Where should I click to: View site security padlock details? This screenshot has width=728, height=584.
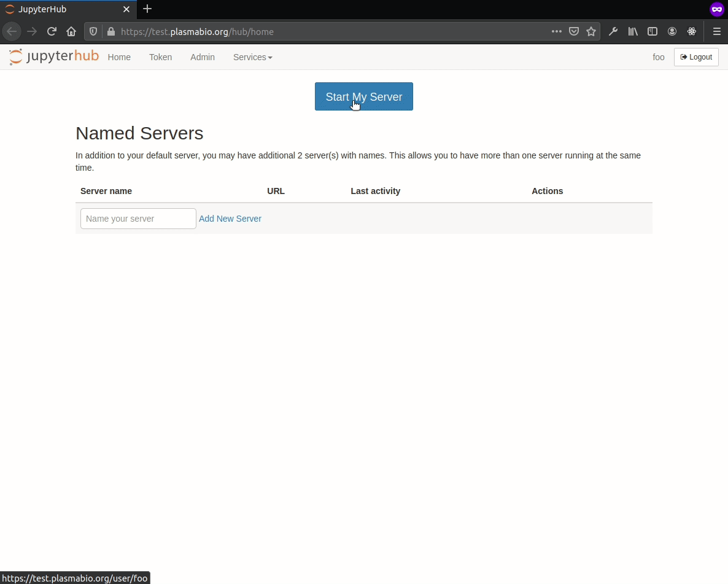(x=111, y=31)
